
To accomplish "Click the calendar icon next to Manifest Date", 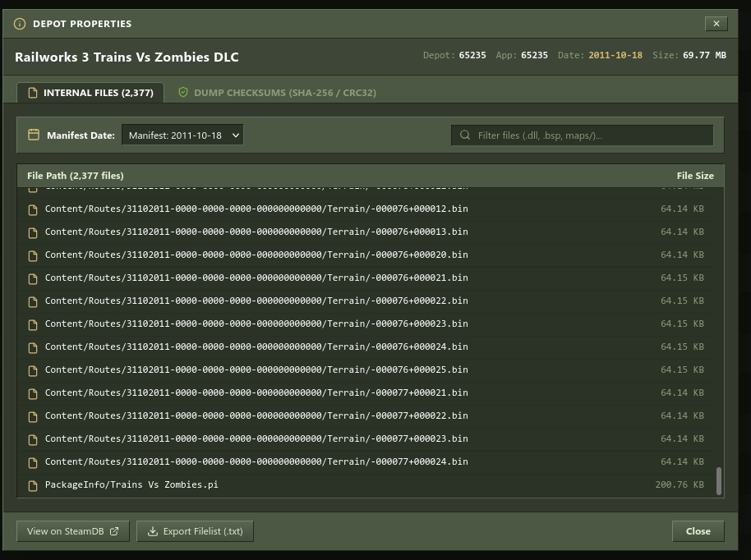I will pos(34,135).
